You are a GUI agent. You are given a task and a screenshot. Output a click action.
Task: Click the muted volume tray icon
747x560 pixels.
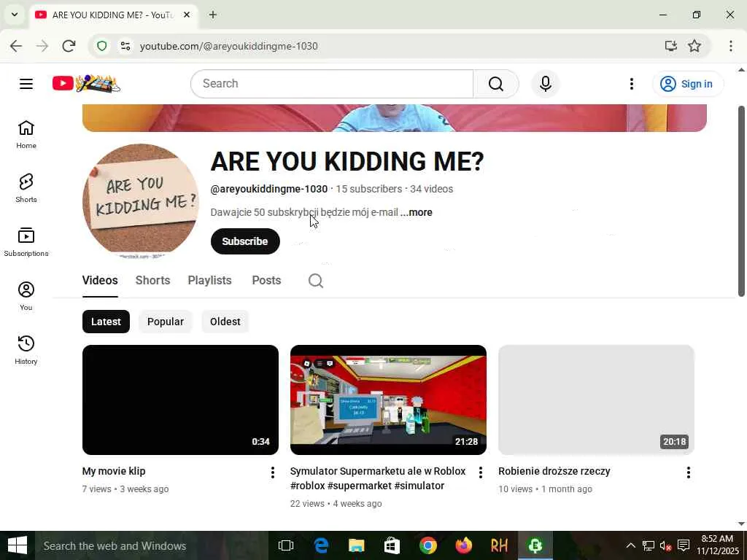(x=665, y=545)
